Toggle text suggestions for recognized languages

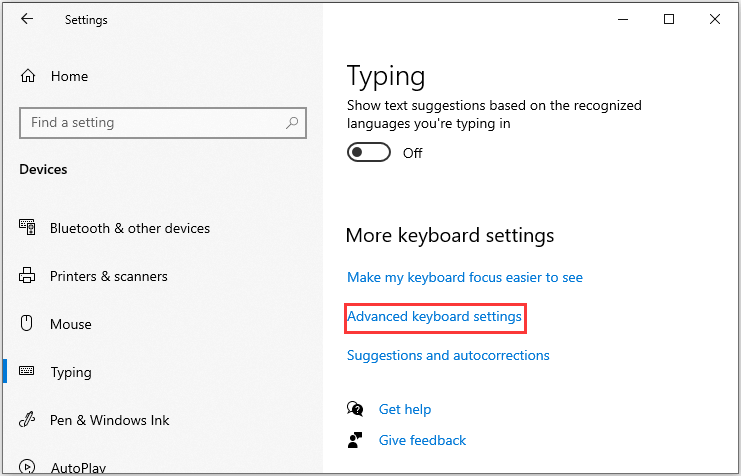369,153
